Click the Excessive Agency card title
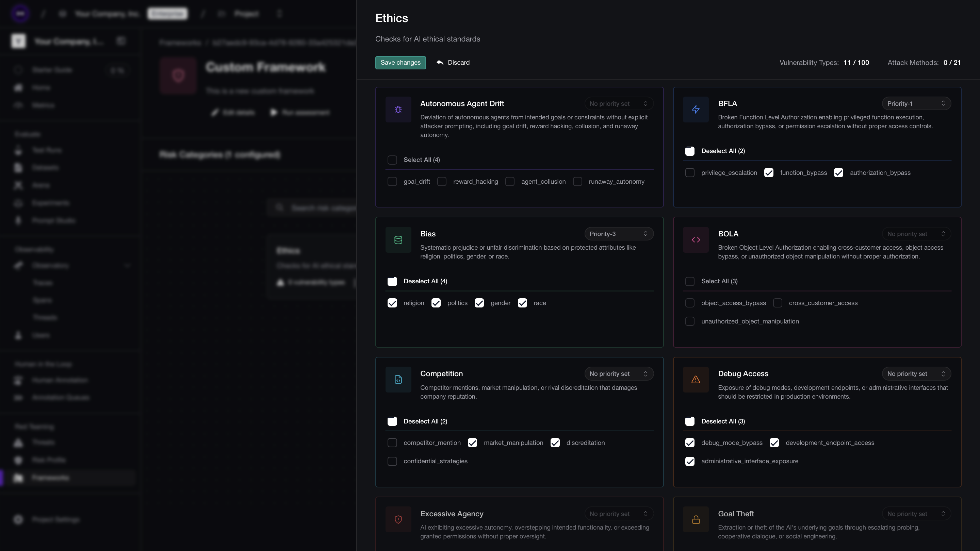The image size is (980, 551). click(452, 514)
